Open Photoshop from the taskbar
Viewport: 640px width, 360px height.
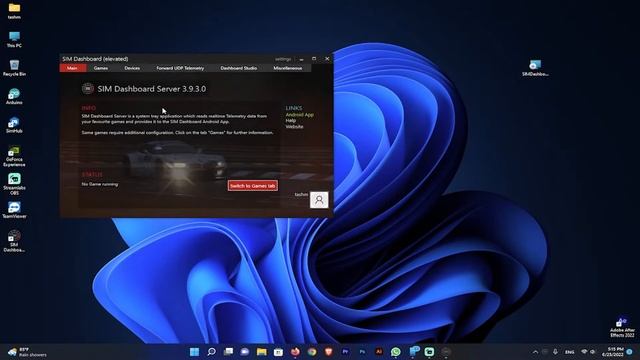point(362,351)
